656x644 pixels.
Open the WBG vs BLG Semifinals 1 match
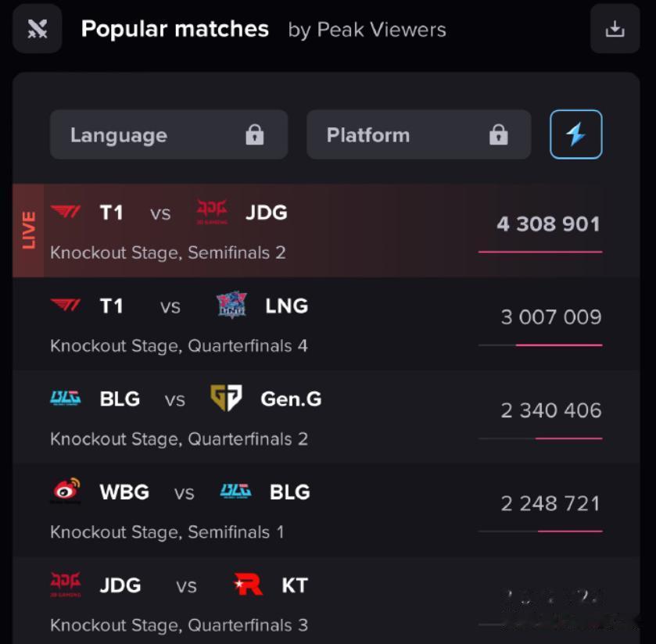tap(326, 510)
